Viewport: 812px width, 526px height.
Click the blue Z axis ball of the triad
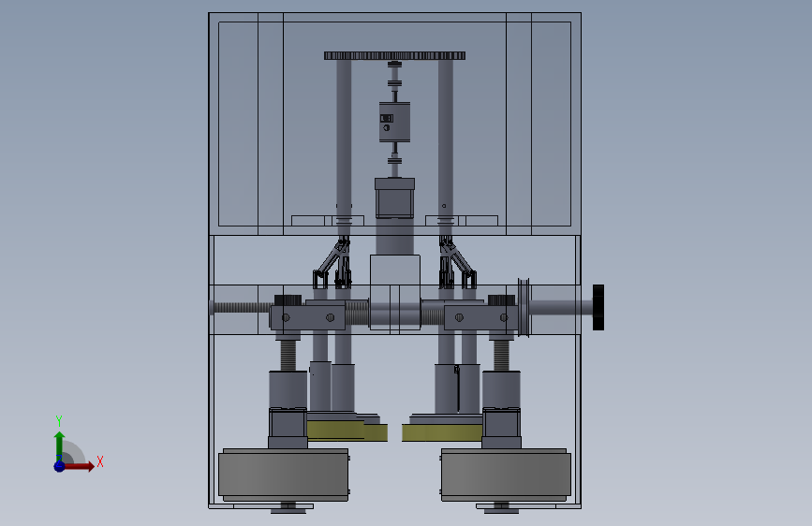coord(59,466)
